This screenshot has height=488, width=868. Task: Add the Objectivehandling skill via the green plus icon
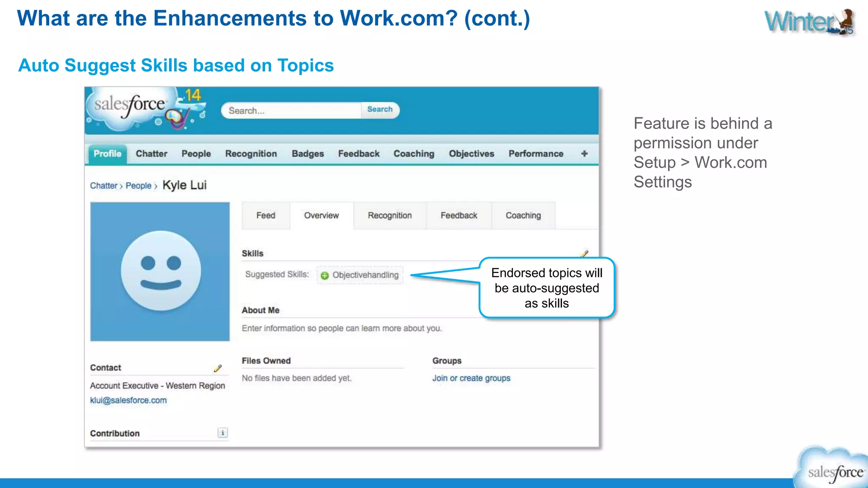[x=325, y=275]
